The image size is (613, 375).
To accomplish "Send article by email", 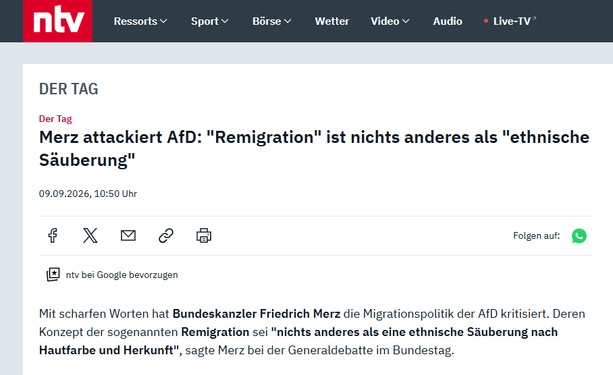I will pos(128,236).
